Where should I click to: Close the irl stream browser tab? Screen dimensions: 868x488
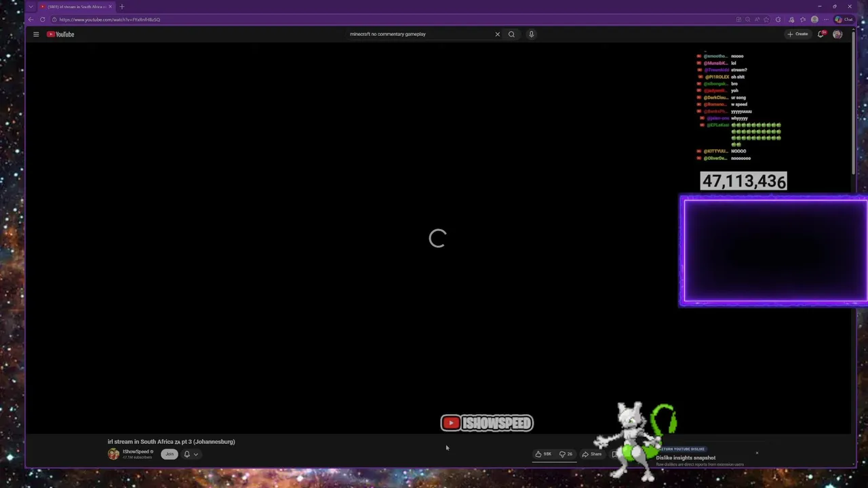pos(111,7)
